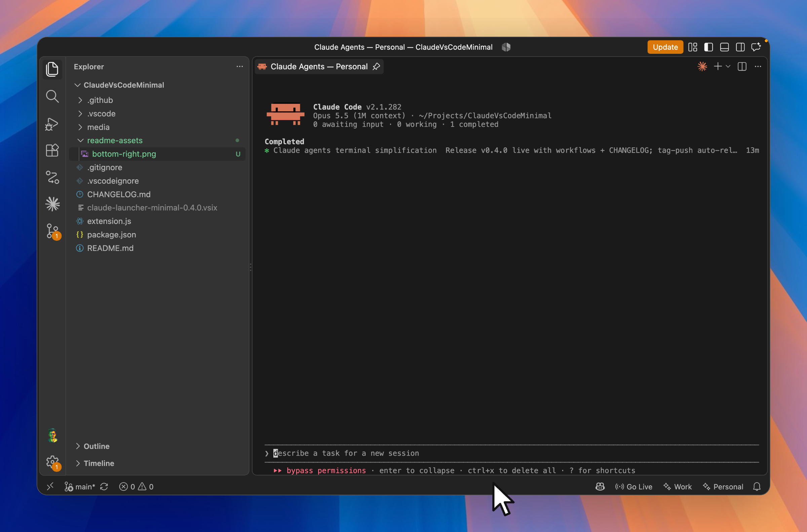Open the Claude asterisk icon in the activity bar

(x=52, y=204)
